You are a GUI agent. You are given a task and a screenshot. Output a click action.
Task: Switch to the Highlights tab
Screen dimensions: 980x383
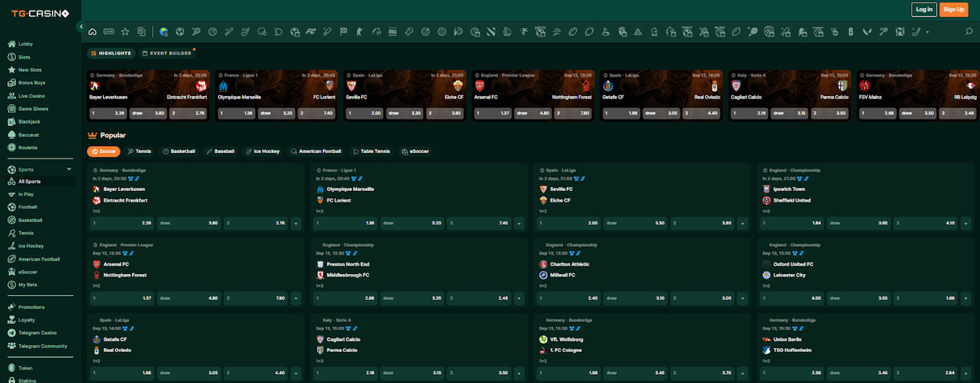(x=111, y=53)
